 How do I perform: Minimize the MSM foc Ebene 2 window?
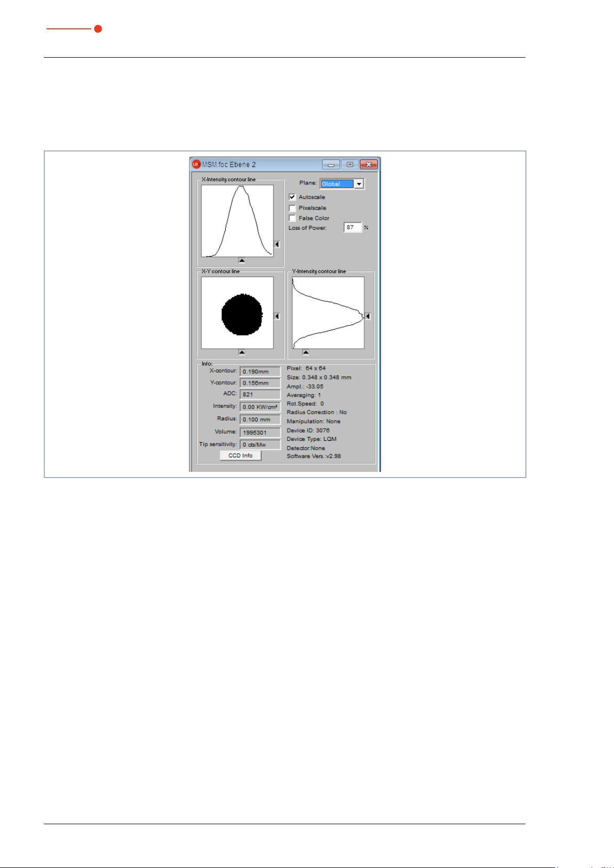click(331, 164)
